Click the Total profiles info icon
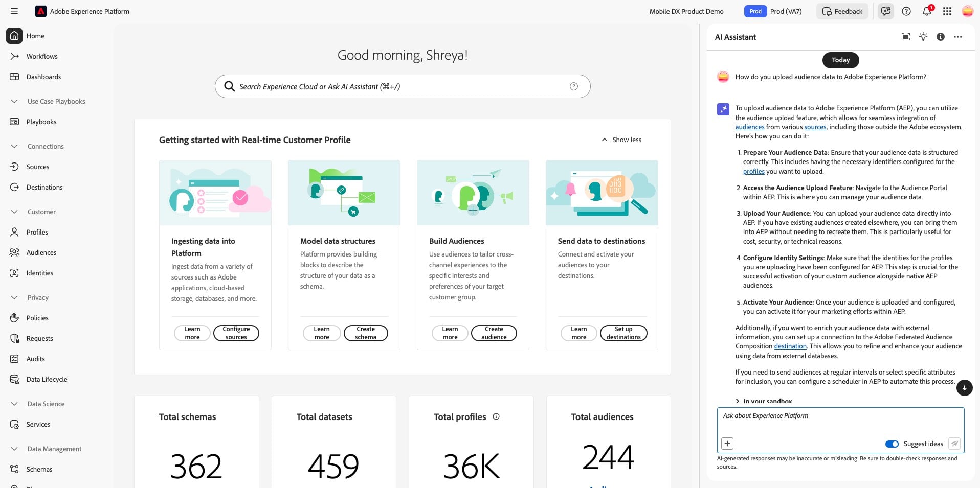Screen dimensions: 980x488 (496, 416)
